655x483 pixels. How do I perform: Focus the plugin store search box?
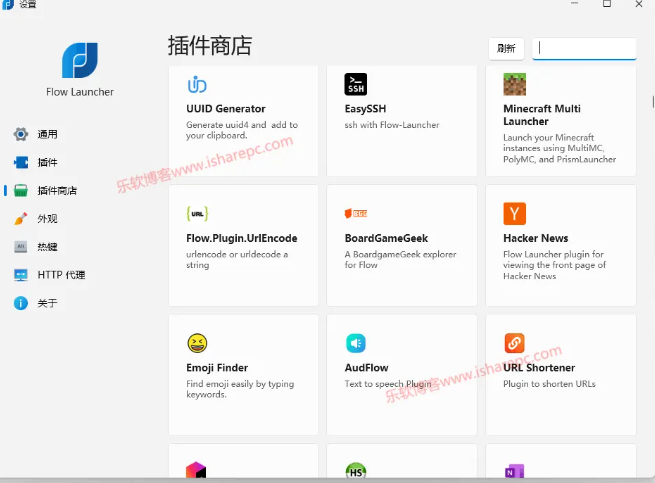pos(584,48)
